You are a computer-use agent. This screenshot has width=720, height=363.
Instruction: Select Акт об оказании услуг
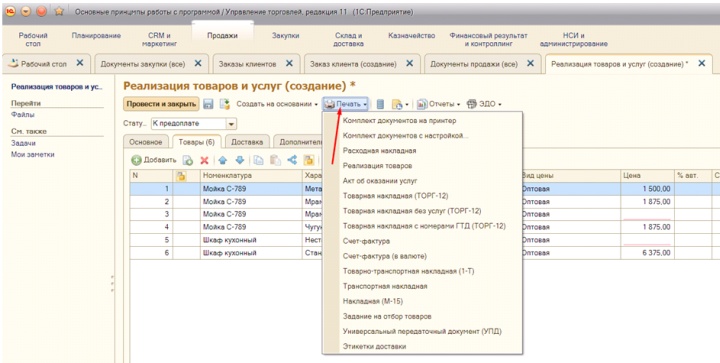click(x=380, y=181)
